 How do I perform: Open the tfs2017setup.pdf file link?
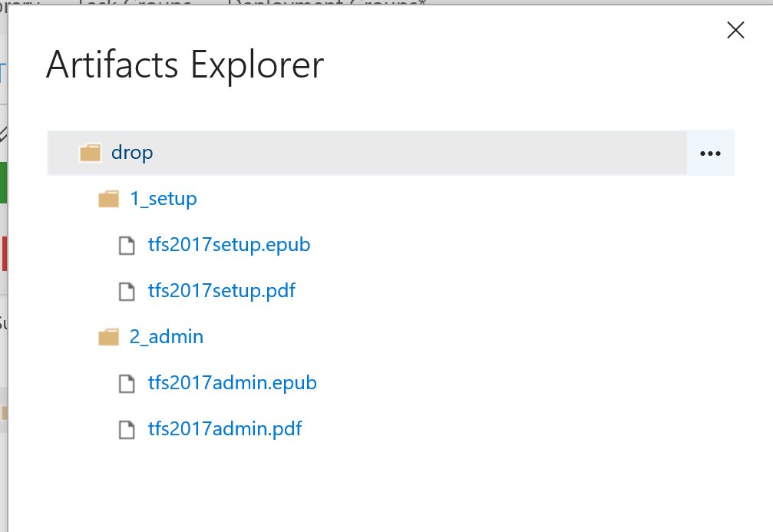tap(222, 290)
